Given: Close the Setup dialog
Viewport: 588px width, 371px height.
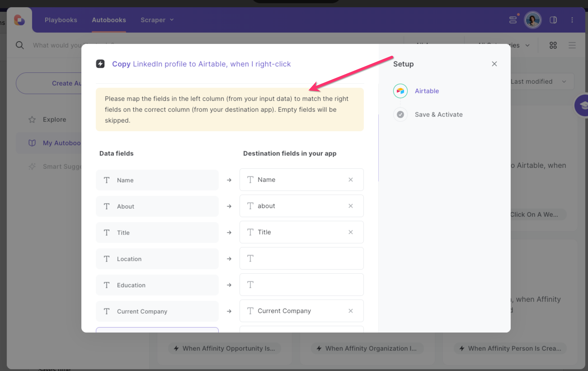Looking at the screenshot, I should click(494, 64).
